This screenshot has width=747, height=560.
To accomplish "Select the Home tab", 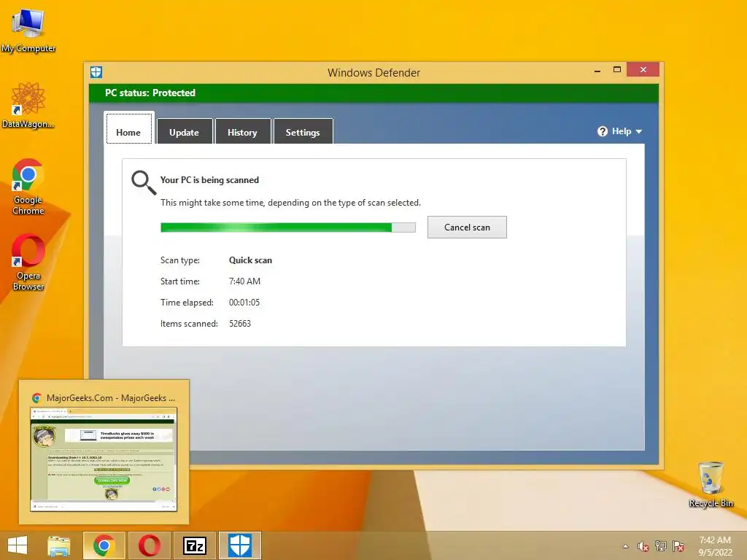I will tap(128, 128).
